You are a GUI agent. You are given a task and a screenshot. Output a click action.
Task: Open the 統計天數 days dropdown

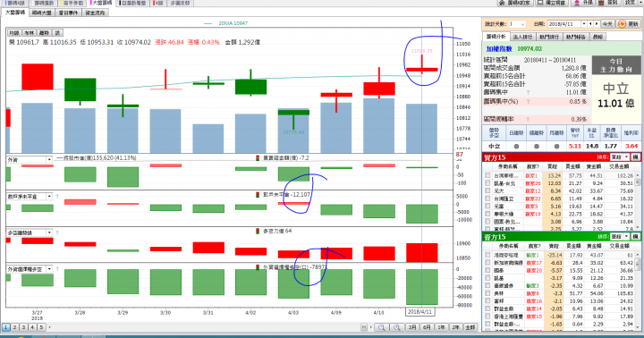[x=522, y=24]
